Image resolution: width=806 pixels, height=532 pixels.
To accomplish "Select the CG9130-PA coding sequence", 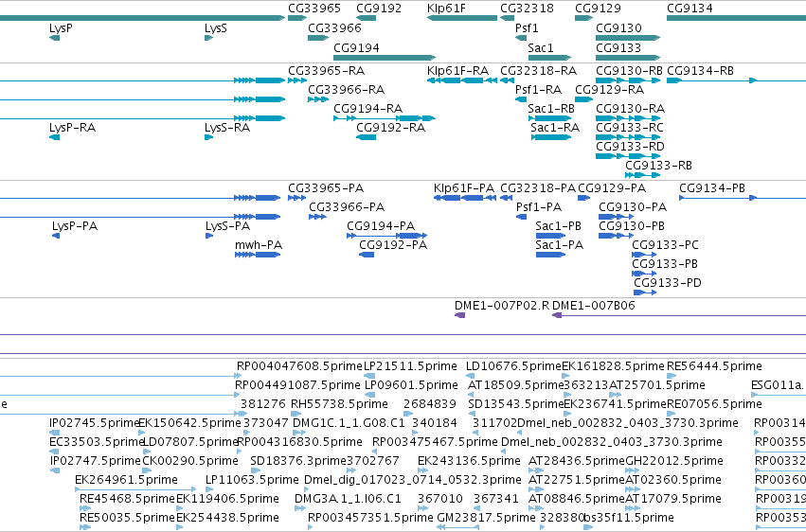I will coord(616,217).
